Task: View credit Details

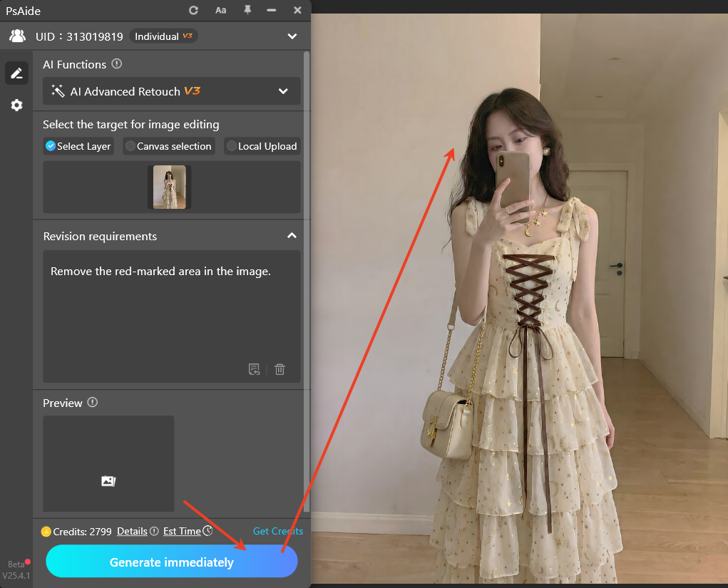Action: pos(132,531)
